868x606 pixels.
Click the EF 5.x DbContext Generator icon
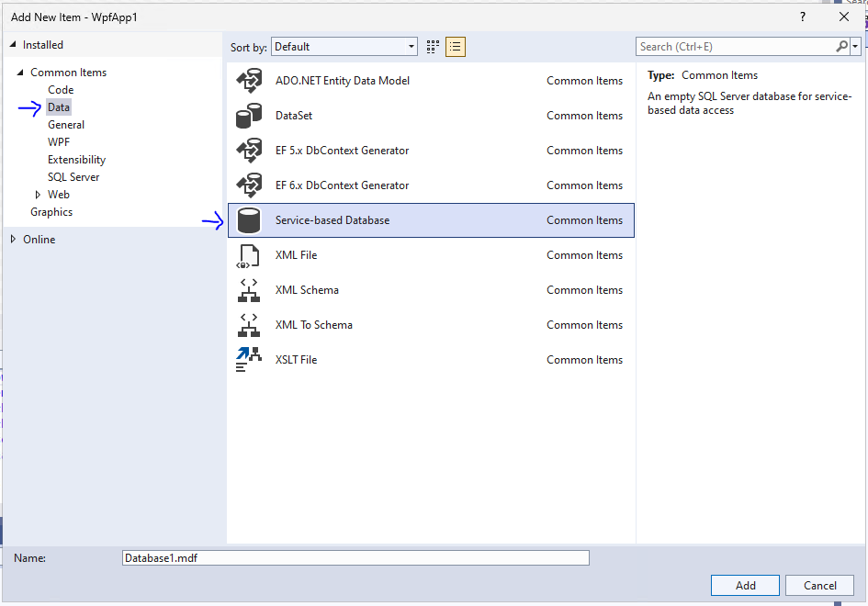pyautogui.click(x=249, y=151)
